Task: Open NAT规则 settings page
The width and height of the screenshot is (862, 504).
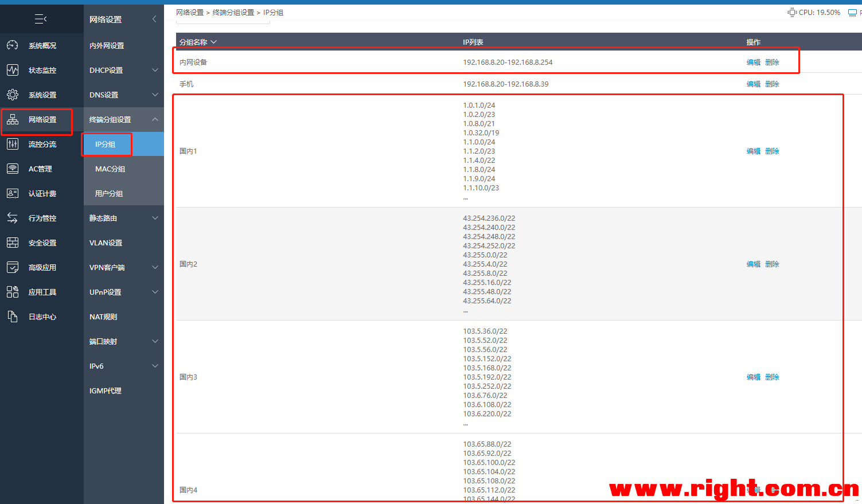Action: (x=103, y=317)
